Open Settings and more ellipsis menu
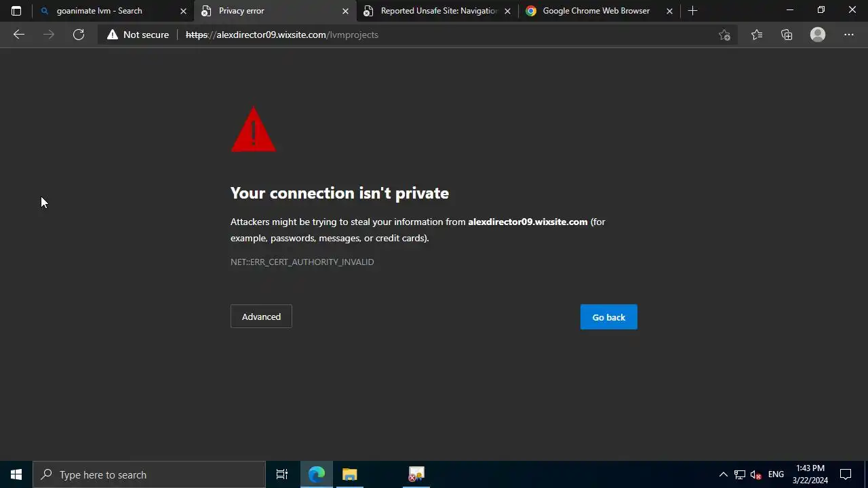868x488 pixels. 849,35
